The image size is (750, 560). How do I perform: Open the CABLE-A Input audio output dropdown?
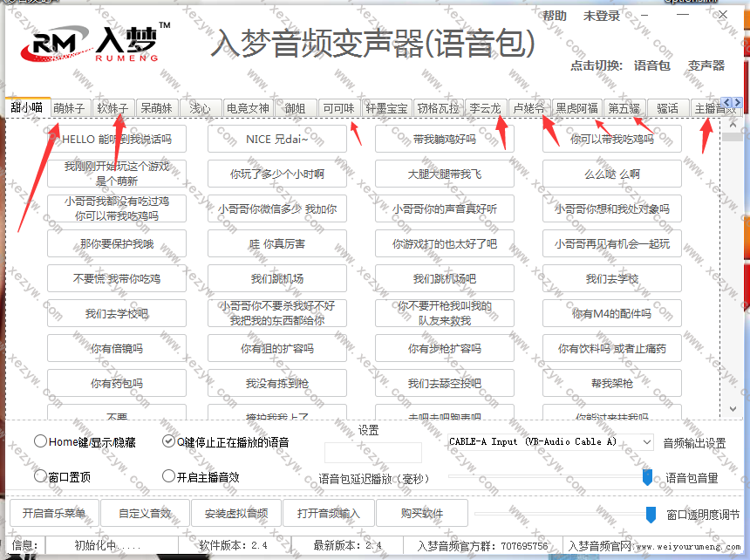click(646, 442)
